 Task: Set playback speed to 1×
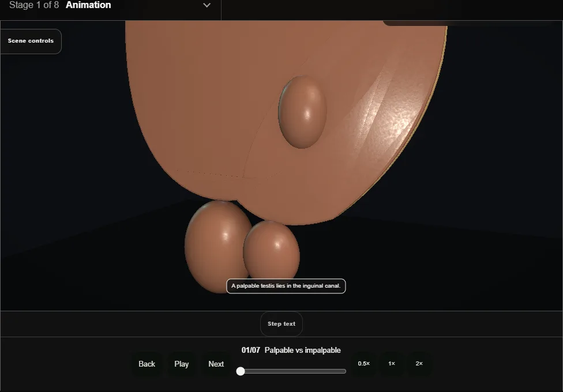392,364
